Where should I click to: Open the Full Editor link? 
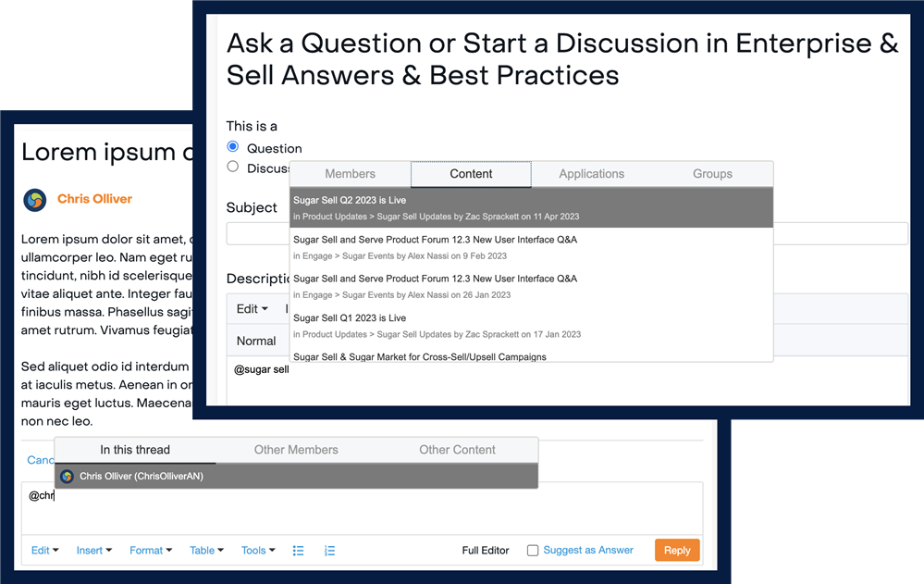pyautogui.click(x=486, y=551)
